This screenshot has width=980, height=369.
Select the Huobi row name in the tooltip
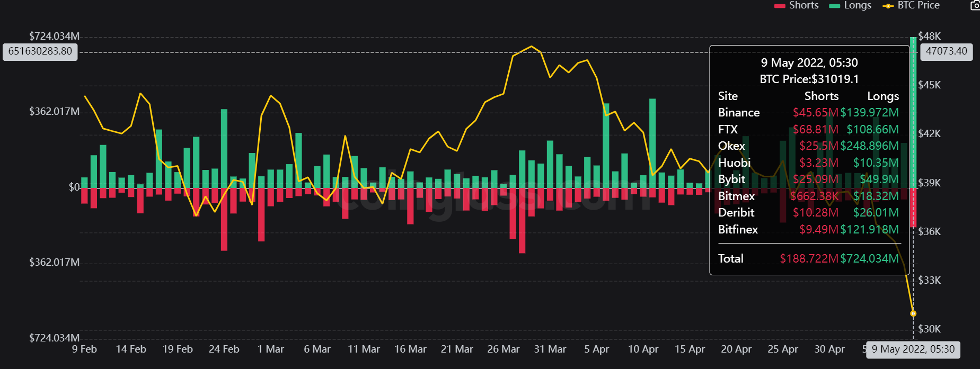pyautogui.click(x=734, y=163)
